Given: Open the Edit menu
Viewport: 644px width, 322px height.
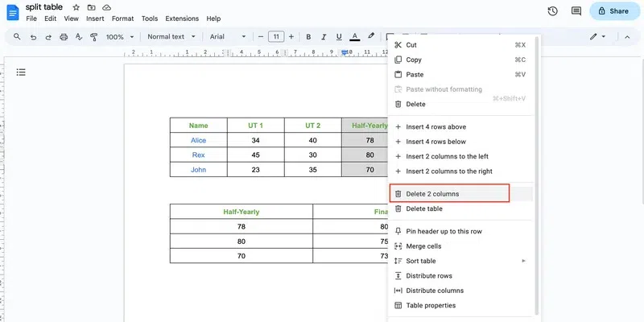Looking at the screenshot, I should coord(51,19).
